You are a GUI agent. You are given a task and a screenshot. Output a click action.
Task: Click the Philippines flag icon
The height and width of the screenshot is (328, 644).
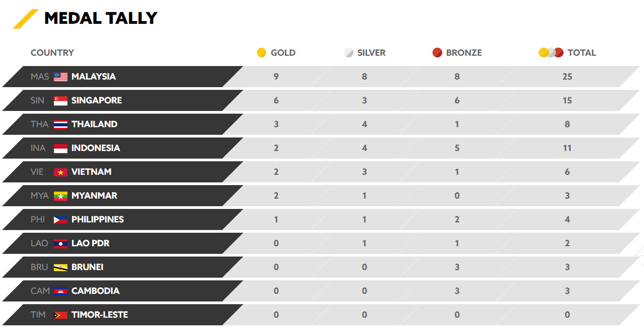[x=61, y=220]
